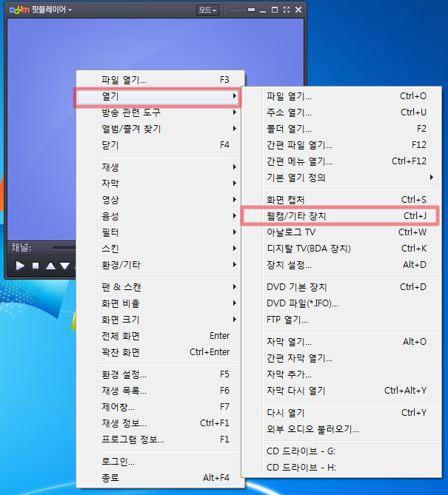The image size is (448, 495).
Task: Open 재생 목록... F6
Action: (x=160, y=391)
